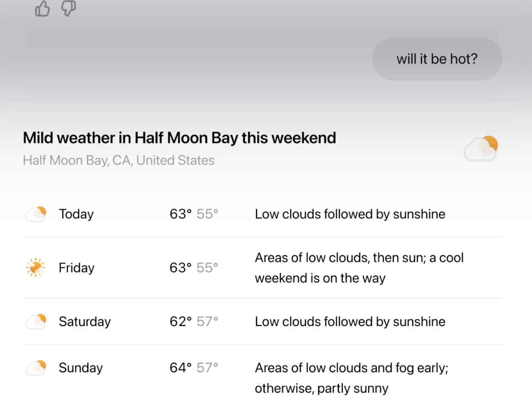This screenshot has width=532, height=407.
Task: Click Today's 63° high temperature
Action: 181,214
